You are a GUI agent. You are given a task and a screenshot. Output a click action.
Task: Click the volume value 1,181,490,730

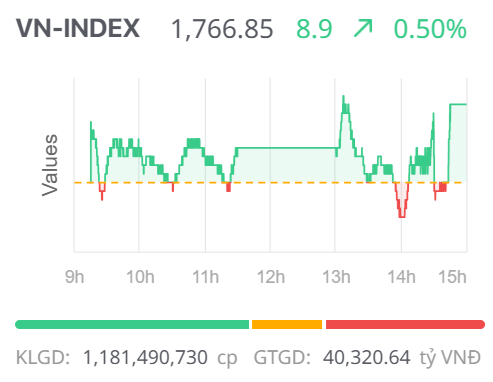tap(145, 358)
